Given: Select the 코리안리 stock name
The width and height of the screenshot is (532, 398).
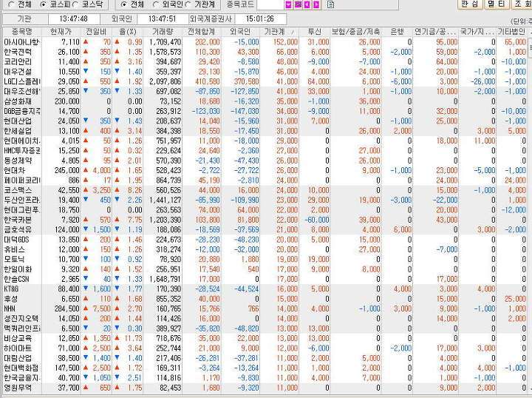Looking at the screenshot, I should 18,62.
